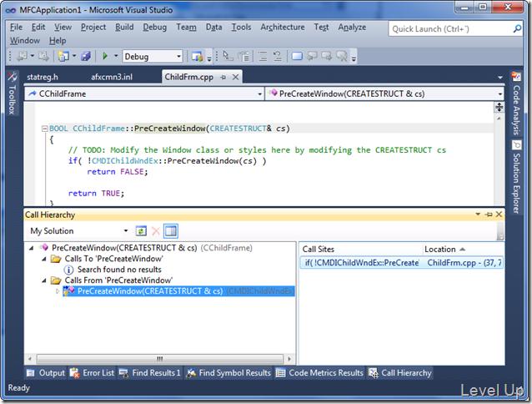532x404 pixels.
Task: Click the call tree horizontal scrollbar thumb
Action: click(x=160, y=359)
